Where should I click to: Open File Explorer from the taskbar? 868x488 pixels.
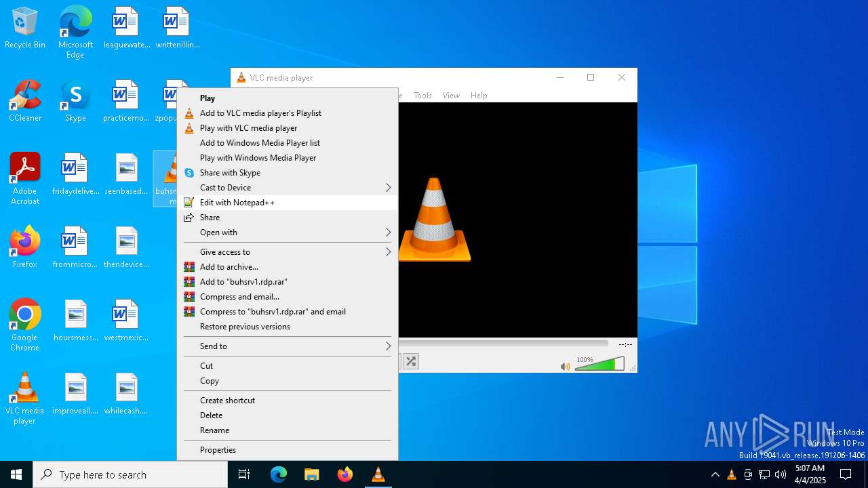(x=312, y=474)
